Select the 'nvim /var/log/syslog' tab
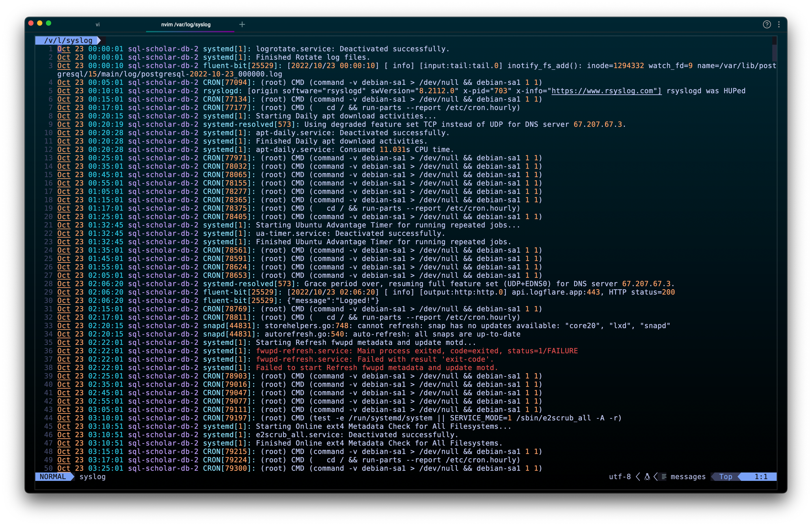This screenshot has width=812, height=526. click(186, 24)
